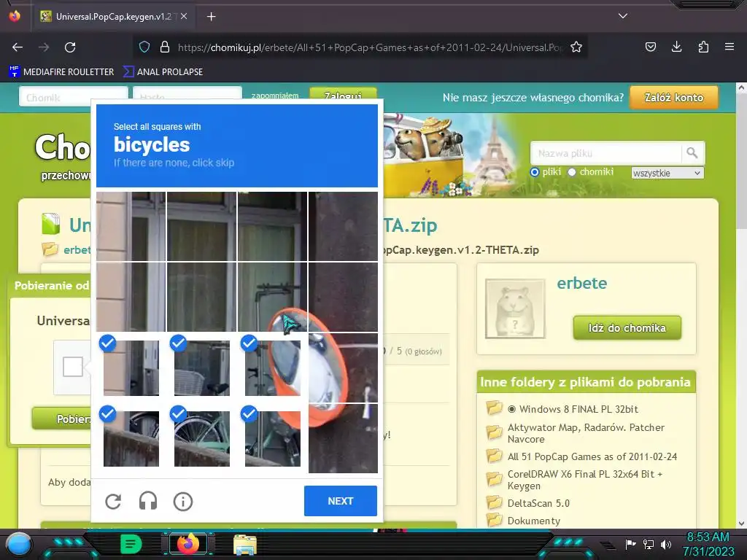Click Idź do chomika button
747x560 pixels.
click(x=627, y=328)
